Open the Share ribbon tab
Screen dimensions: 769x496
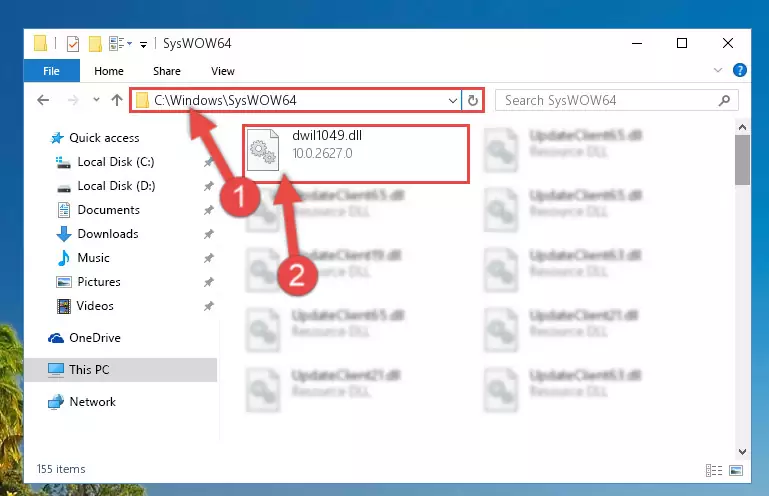167,71
